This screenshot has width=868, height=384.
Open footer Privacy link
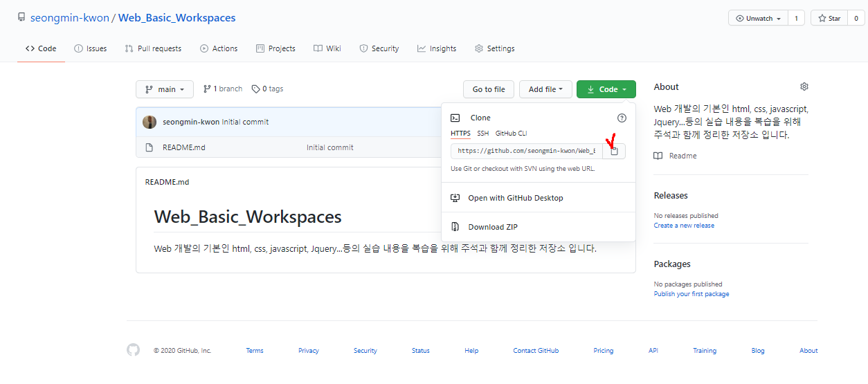point(309,351)
